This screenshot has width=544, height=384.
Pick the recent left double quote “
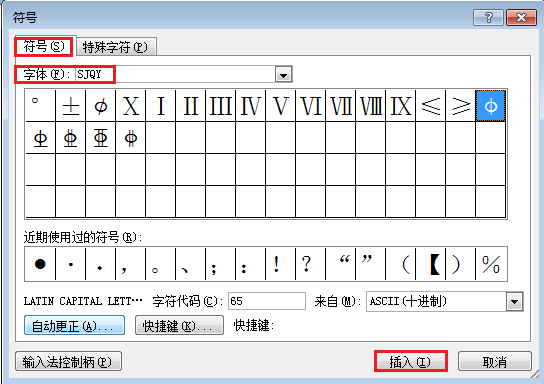point(341,264)
